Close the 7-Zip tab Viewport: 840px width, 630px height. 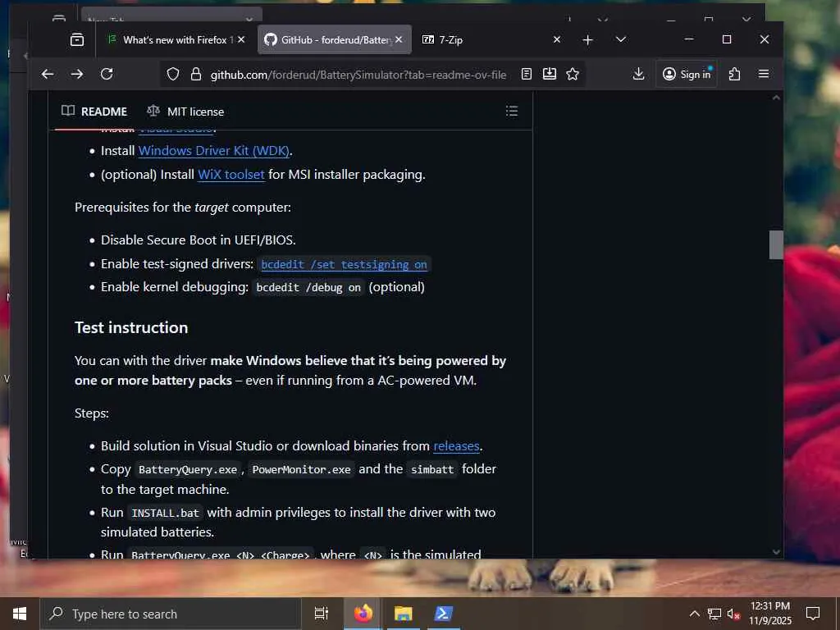coord(557,39)
